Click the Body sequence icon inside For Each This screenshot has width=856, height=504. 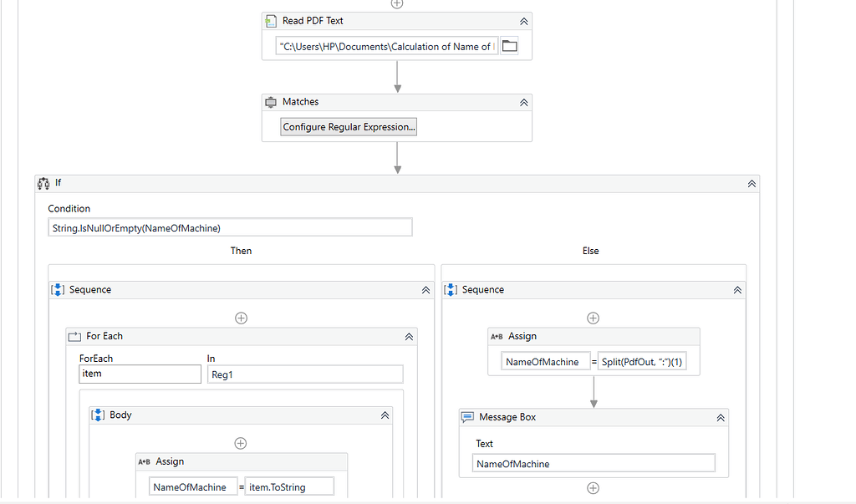[99, 415]
